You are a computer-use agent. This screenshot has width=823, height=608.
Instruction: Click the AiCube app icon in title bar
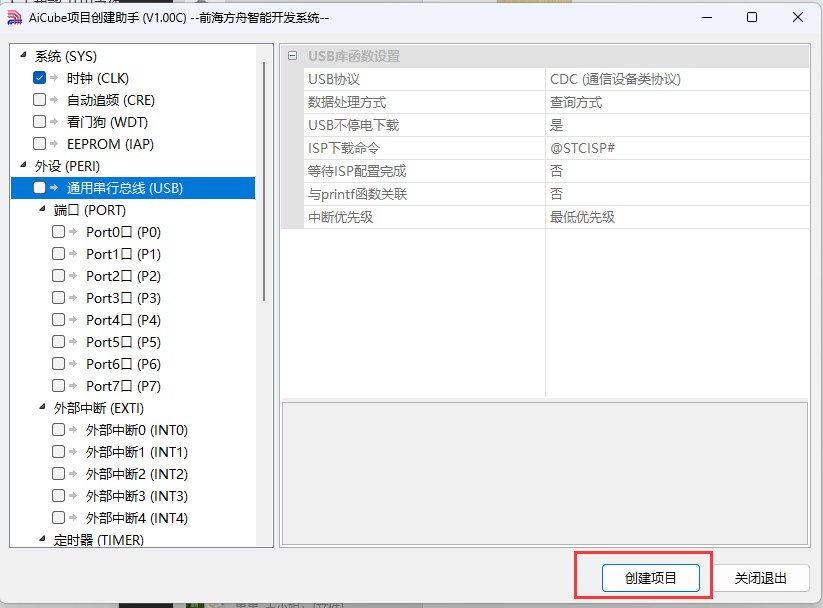pos(14,17)
